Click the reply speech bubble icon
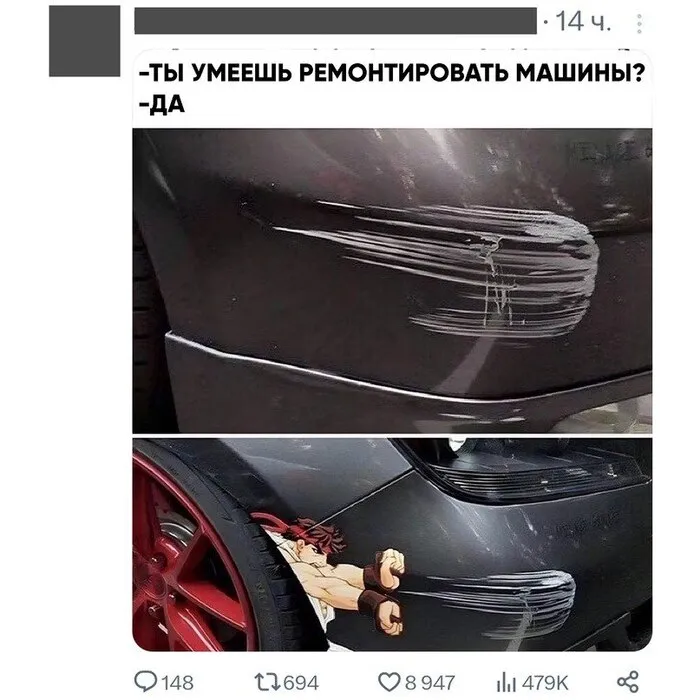 pos(146,682)
